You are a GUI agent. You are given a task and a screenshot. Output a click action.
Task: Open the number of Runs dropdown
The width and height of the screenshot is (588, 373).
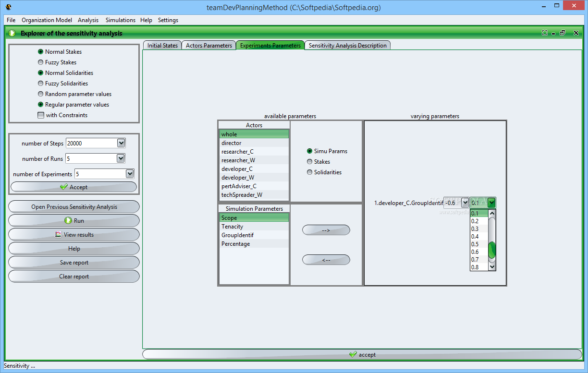121,158
